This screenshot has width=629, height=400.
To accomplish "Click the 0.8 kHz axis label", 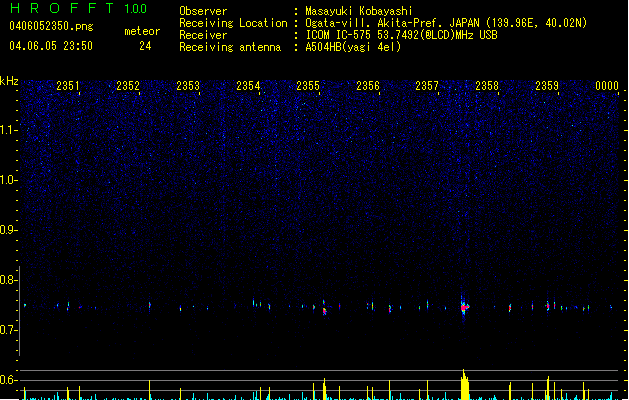I will (8, 280).
